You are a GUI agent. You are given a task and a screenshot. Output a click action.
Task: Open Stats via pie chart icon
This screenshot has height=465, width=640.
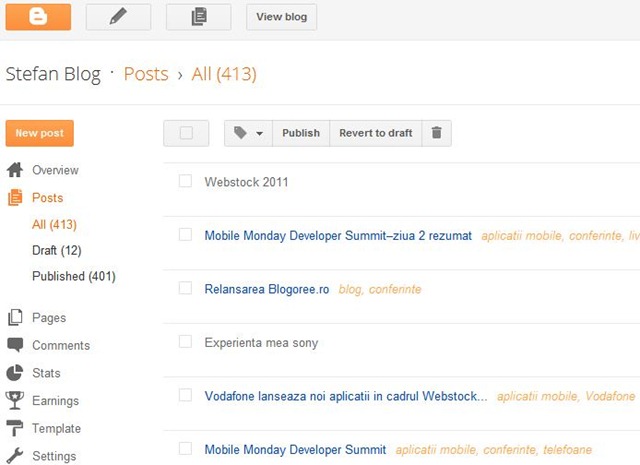point(15,373)
